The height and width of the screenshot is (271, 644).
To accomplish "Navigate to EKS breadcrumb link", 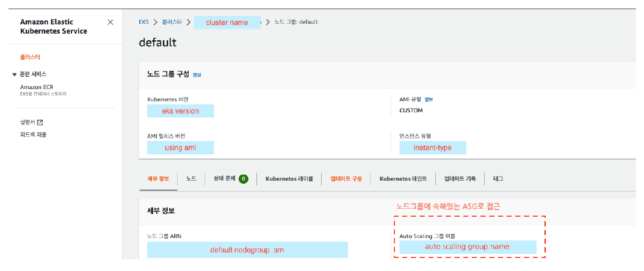I will (143, 22).
